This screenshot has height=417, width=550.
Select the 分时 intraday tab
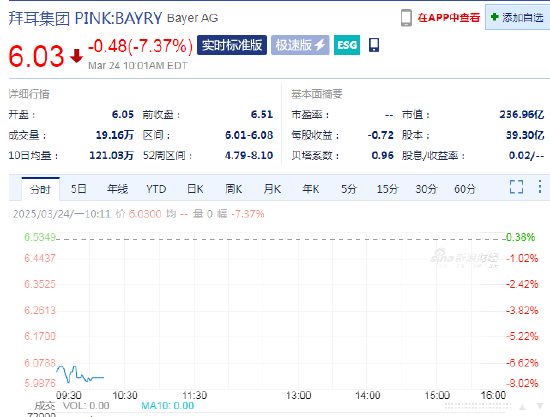pyautogui.click(x=40, y=189)
